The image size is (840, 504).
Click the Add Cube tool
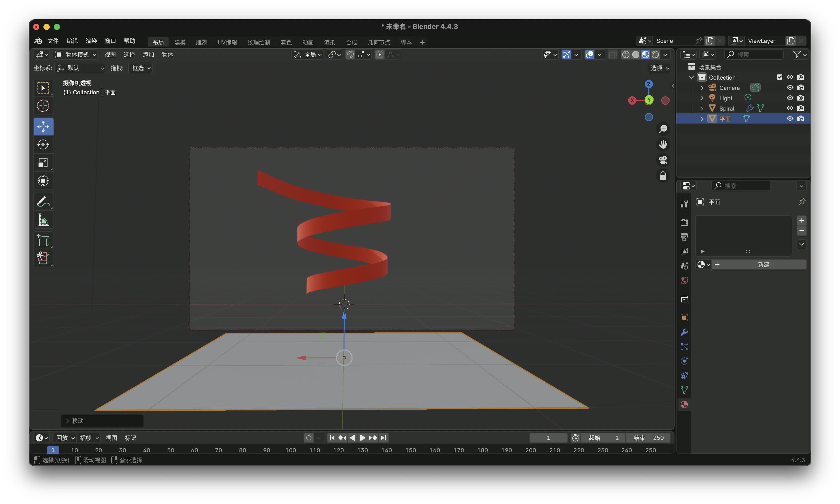pyautogui.click(x=43, y=240)
